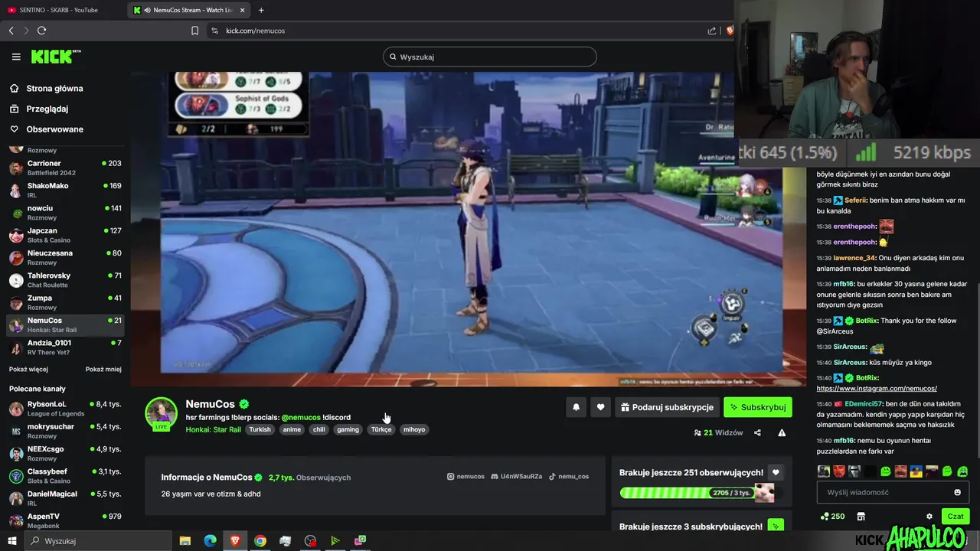The width and height of the screenshot is (980, 551).
Task: Select the Türkçe tag
Action: point(381,429)
